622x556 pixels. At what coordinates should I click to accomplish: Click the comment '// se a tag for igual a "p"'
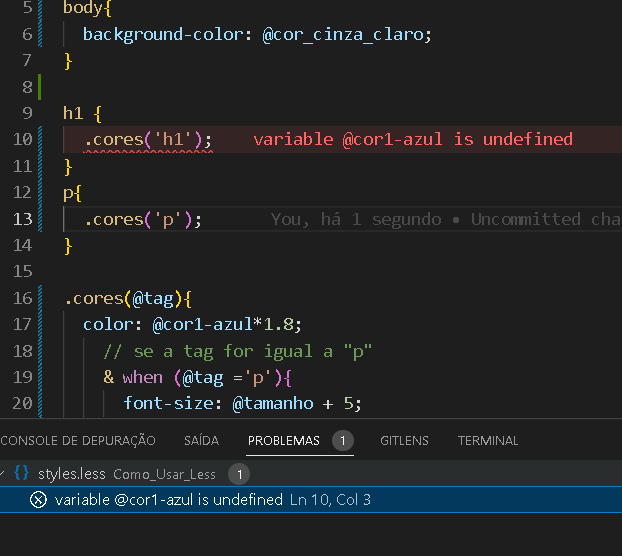(238, 351)
